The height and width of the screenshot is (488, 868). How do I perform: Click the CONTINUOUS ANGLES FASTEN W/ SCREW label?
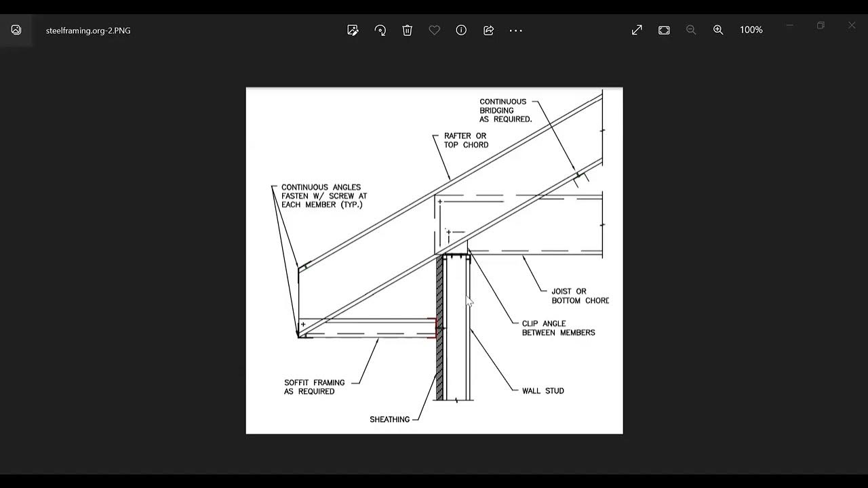(x=323, y=196)
